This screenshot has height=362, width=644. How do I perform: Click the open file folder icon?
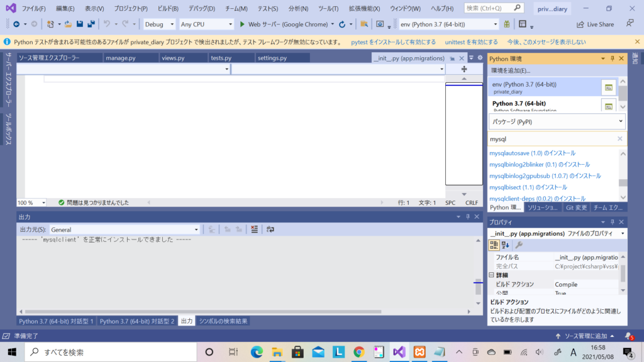click(68, 25)
